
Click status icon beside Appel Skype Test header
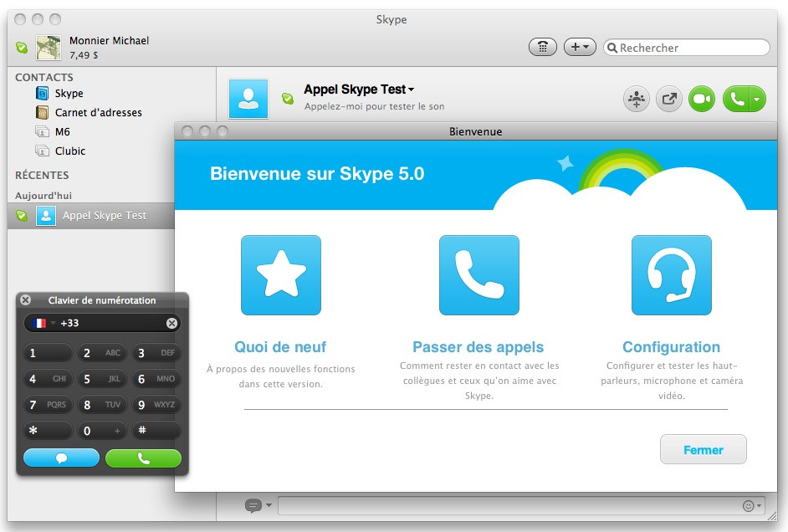click(x=288, y=99)
